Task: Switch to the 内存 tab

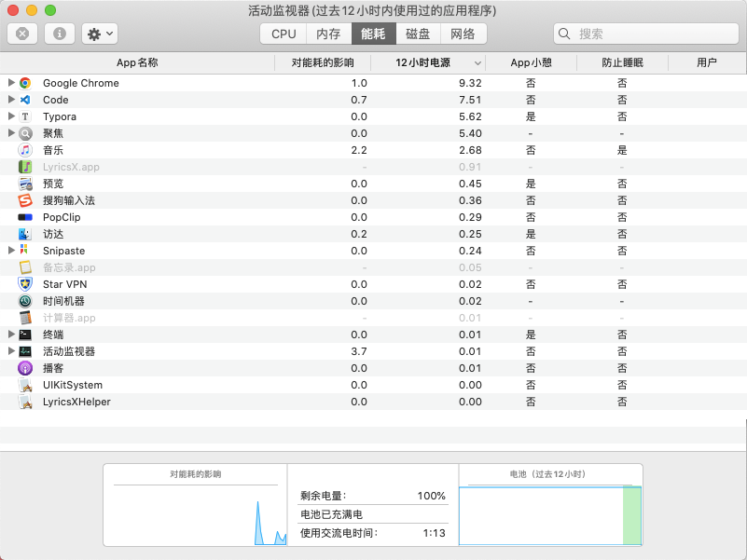Action: point(328,34)
